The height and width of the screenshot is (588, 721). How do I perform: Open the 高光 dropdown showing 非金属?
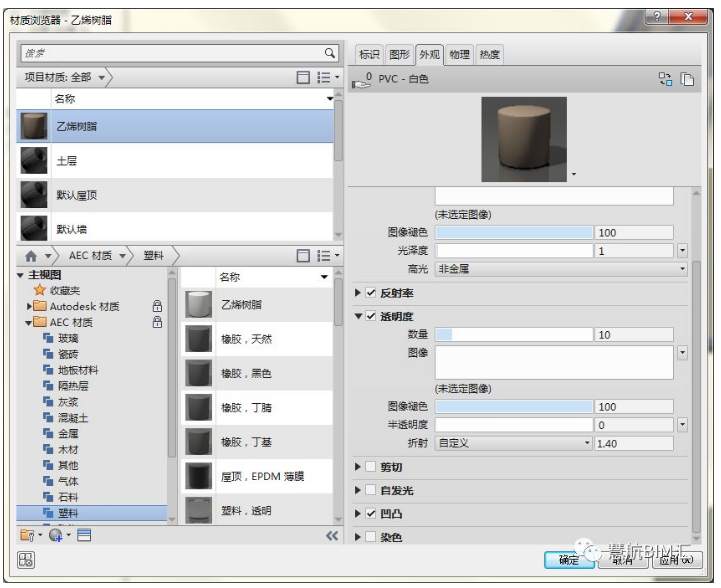(x=561, y=269)
